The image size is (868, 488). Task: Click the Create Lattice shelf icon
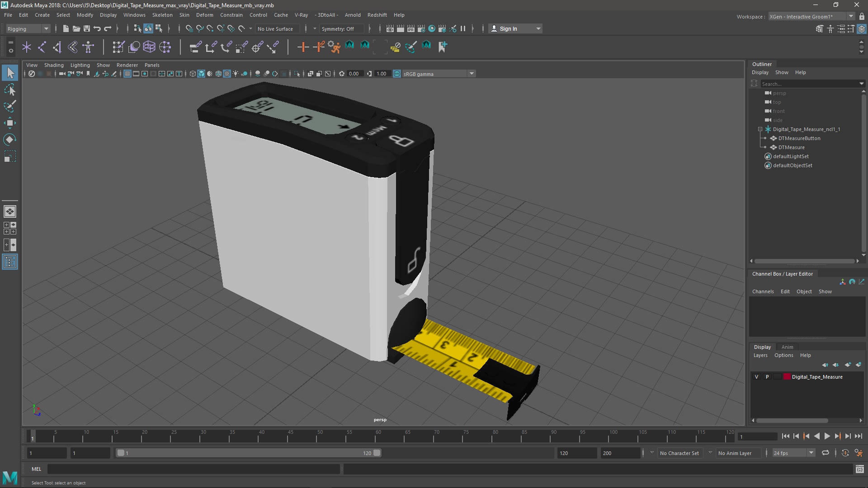pos(149,47)
